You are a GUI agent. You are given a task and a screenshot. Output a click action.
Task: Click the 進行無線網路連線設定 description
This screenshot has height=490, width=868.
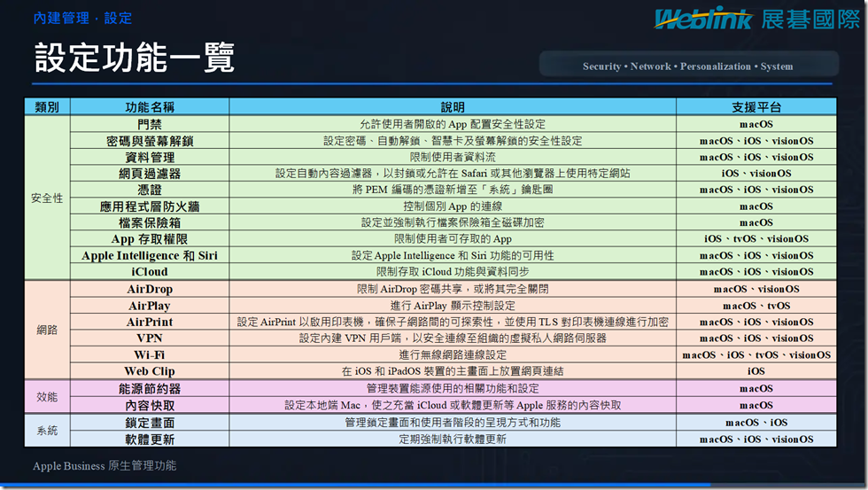pos(453,354)
